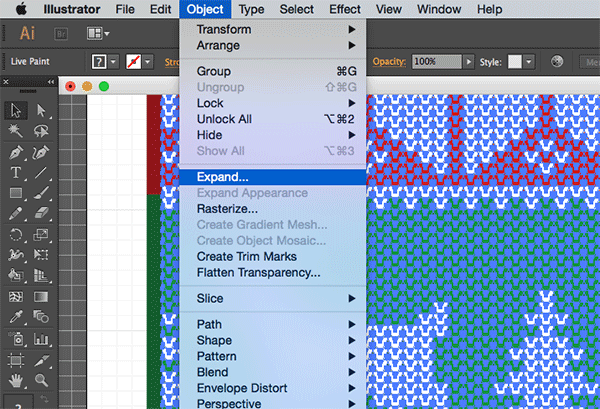Choose the Zoom magnifier tool
The width and height of the screenshot is (600, 409).
click(x=41, y=379)
